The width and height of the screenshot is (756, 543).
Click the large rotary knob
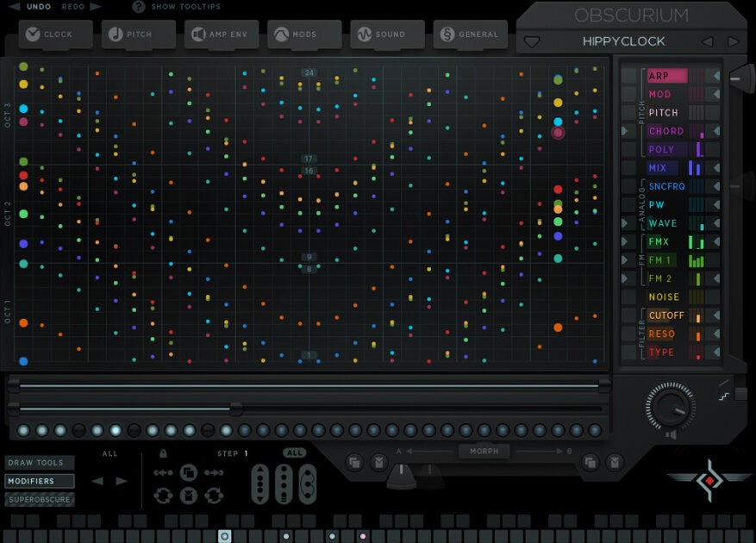[x=671, y=406]
